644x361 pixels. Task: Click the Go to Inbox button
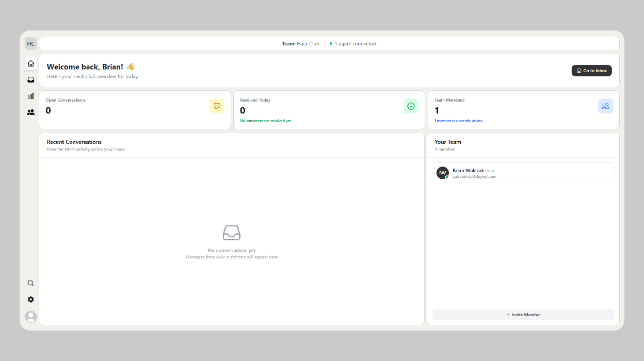(591, 71)
